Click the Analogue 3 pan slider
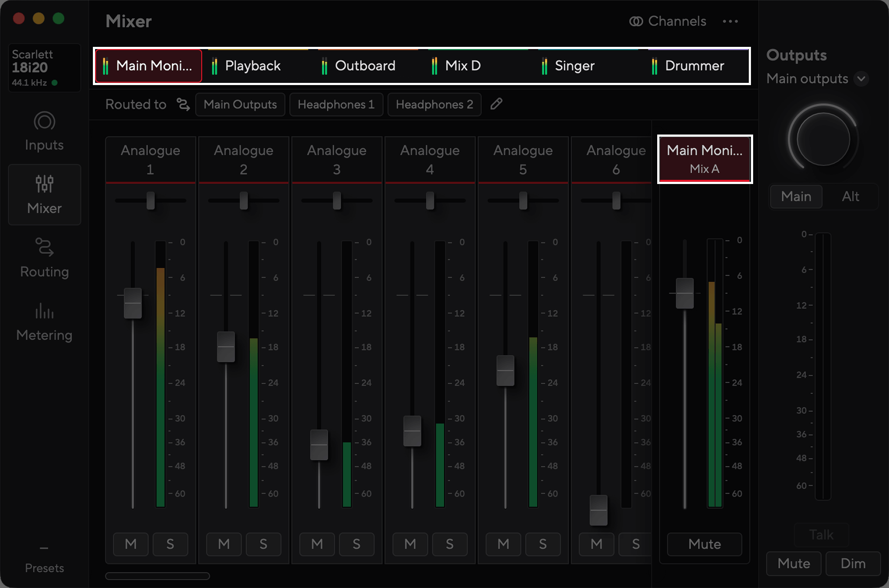This screenshot has width=889, height=588. point(337,200)
